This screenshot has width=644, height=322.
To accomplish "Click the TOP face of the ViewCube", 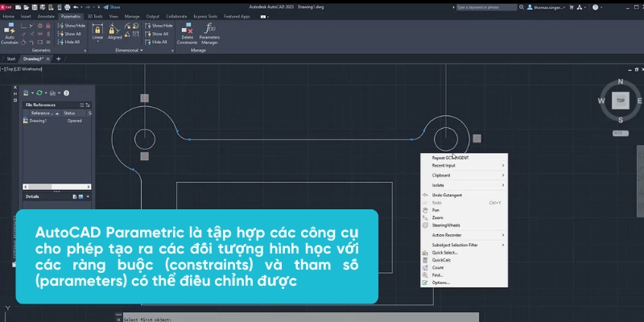I will tap(620, 101).
